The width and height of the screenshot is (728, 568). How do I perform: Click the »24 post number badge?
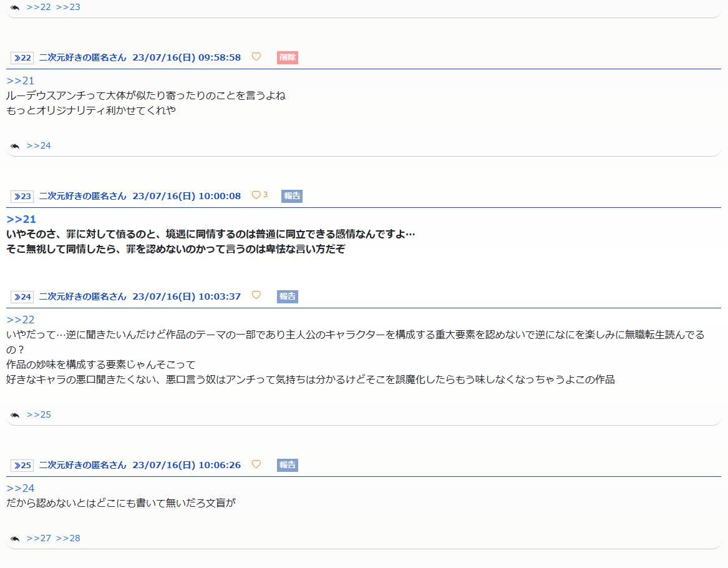point(22,296)
